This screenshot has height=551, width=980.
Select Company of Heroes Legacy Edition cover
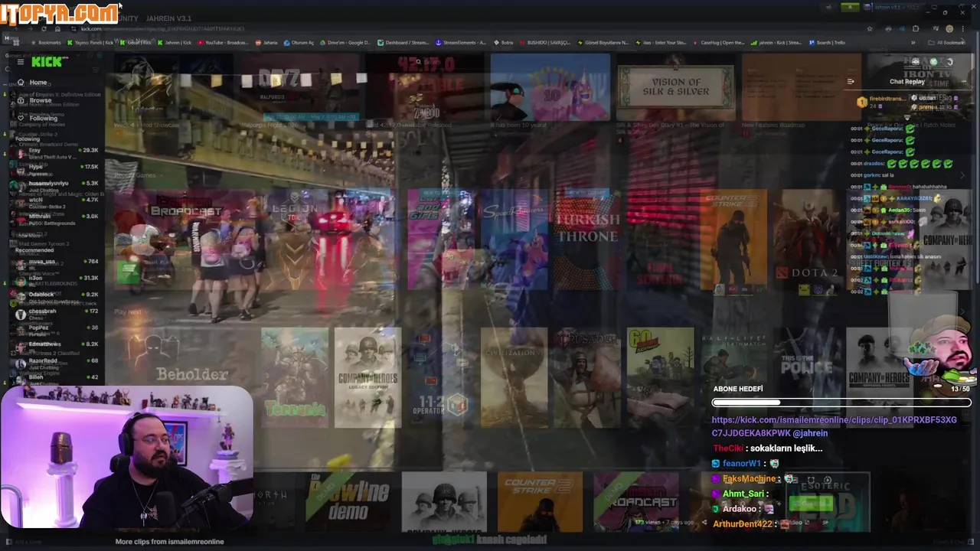point(367,377)
